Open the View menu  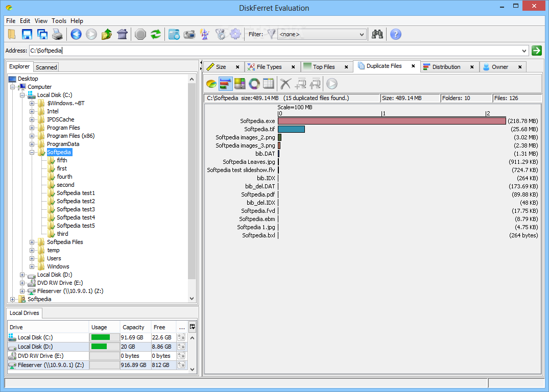(41, 20)
